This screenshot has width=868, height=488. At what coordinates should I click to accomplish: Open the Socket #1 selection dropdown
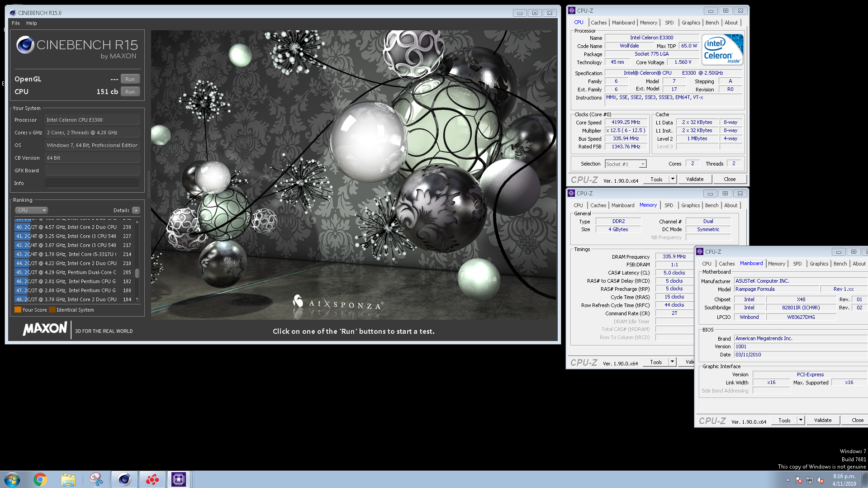tap(626, 164)
